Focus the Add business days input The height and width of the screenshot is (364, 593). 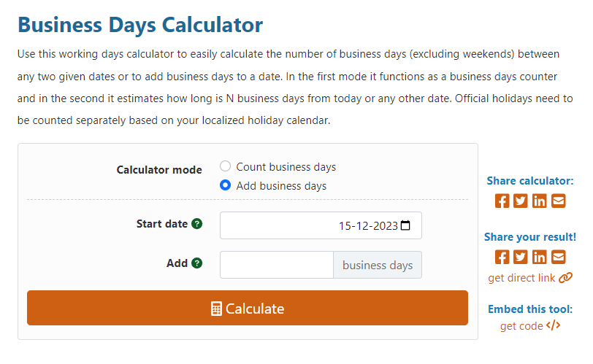[x=277, y=265]
